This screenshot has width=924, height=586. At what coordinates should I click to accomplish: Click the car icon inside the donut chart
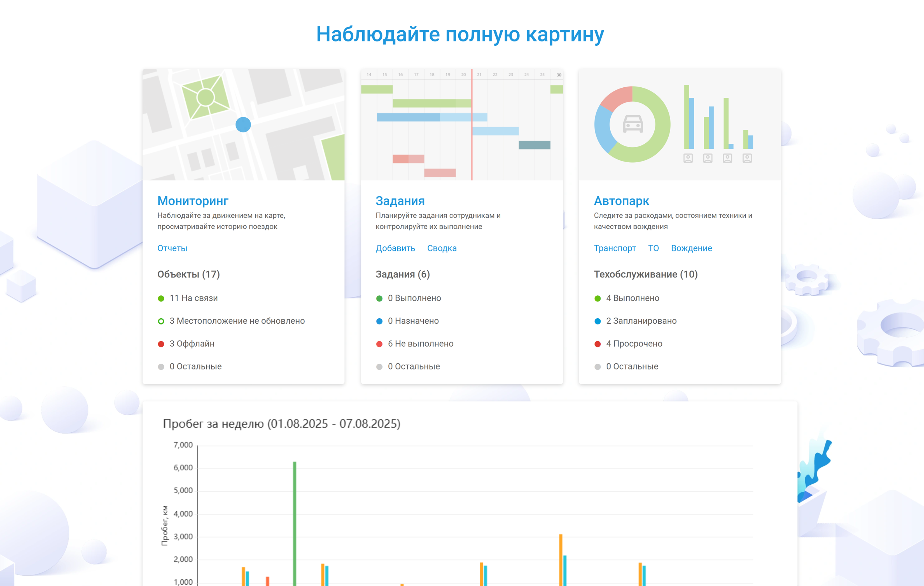(633, 124)
